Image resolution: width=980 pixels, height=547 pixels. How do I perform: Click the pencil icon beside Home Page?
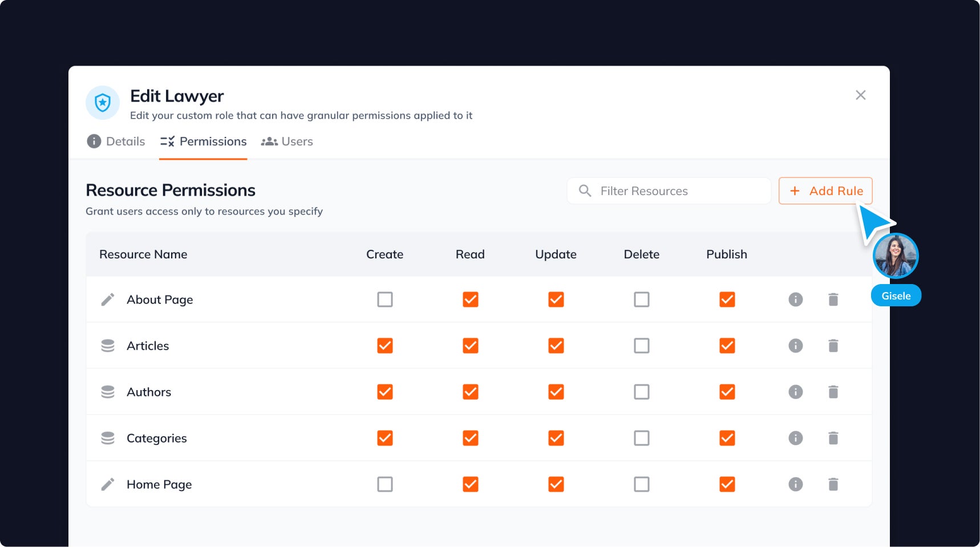pos(108,484)
